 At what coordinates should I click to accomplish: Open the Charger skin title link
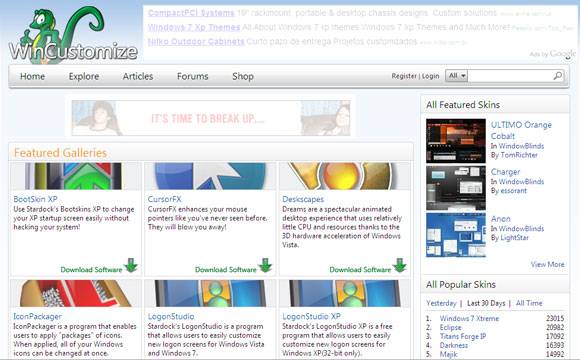(505, 172)
